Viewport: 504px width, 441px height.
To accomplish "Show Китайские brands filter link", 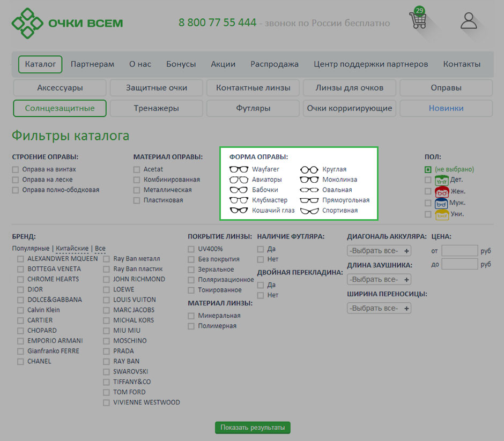I will point(72,249).
